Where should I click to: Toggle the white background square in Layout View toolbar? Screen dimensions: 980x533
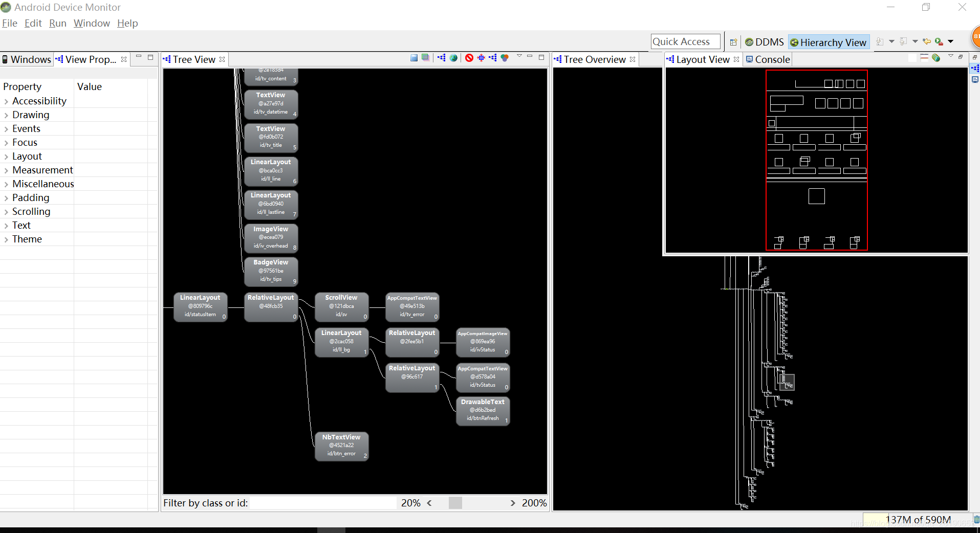point(912,58)
